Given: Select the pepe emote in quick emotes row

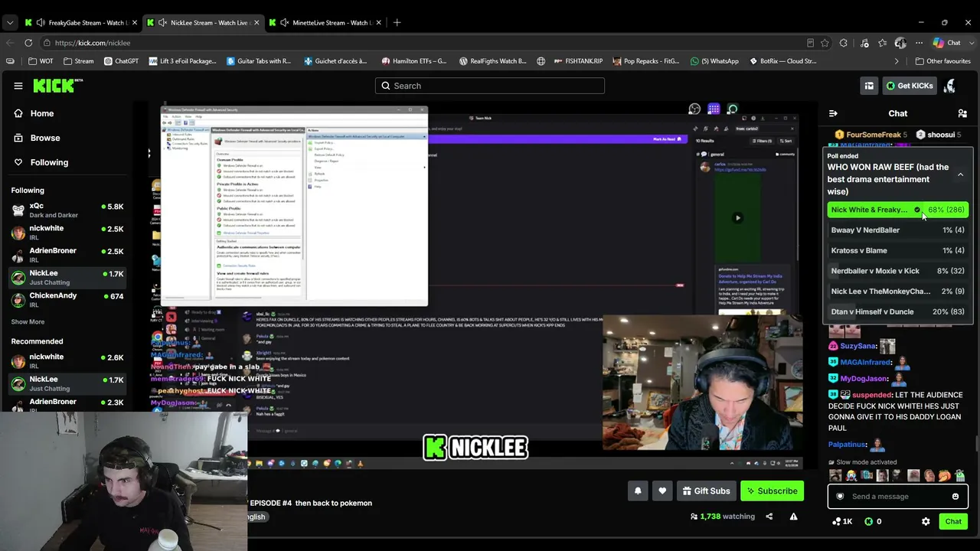Looking at the screenshot, I should (x=959, y=475).
